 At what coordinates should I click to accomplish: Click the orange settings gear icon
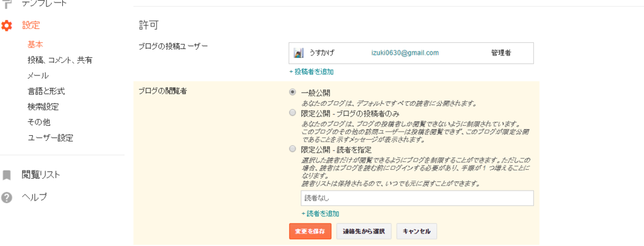6,25
